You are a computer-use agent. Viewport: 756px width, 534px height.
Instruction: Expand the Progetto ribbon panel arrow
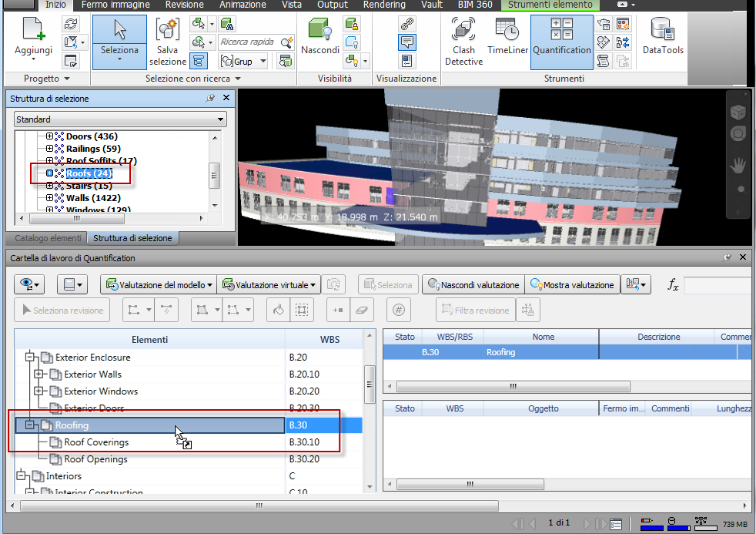(x=67, y=79)
